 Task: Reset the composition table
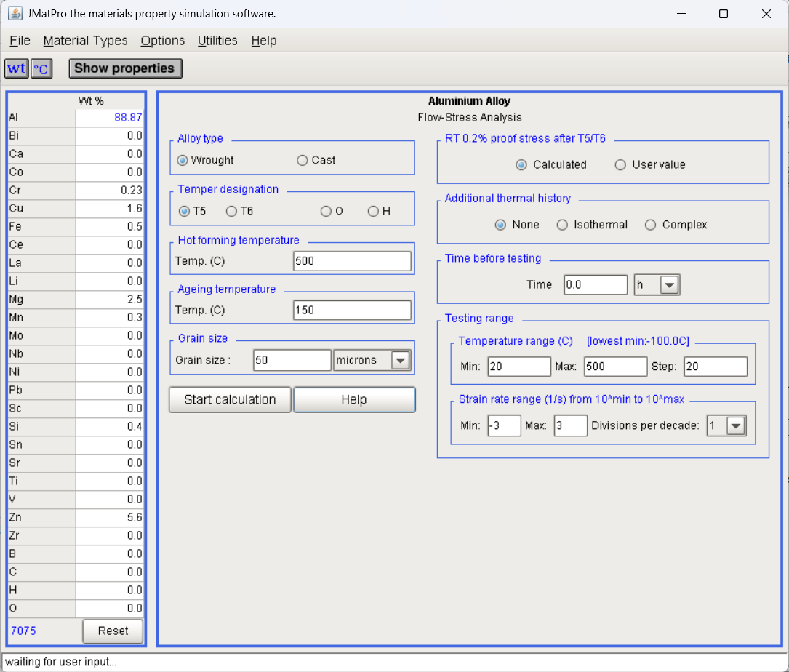pos(113,631)
